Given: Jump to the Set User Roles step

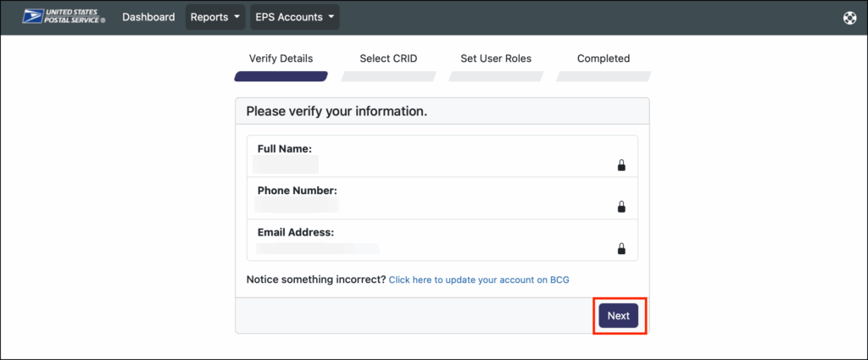Looking at the screenshot, I should click(496, 58).
